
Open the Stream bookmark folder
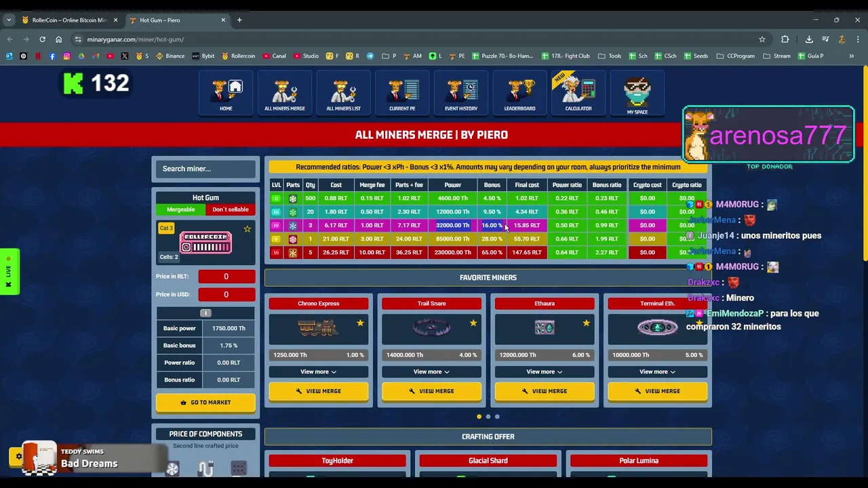click(x=777, y=56)
